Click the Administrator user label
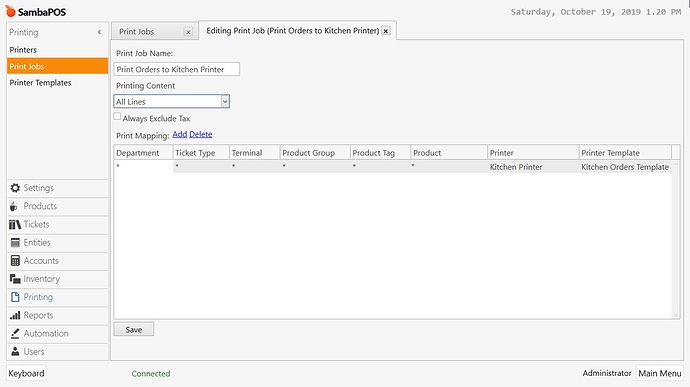The width and height of the screenshot is (690, 387). click(607, 373)
